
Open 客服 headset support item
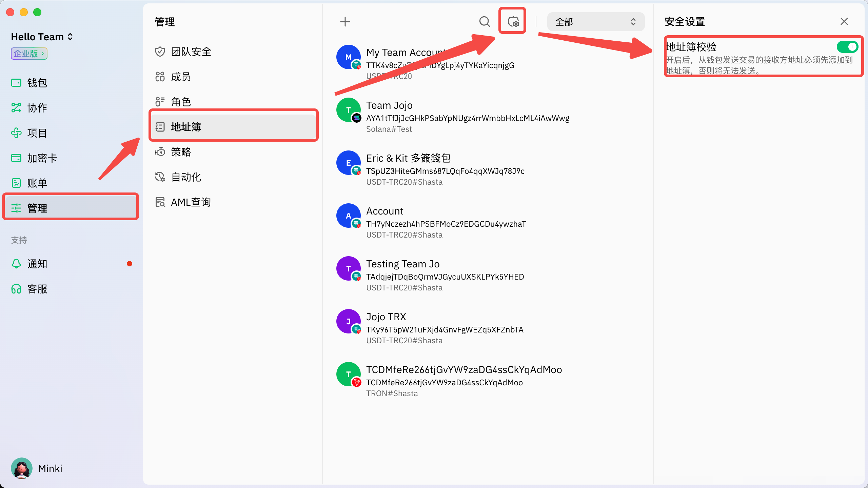(37, 289)
